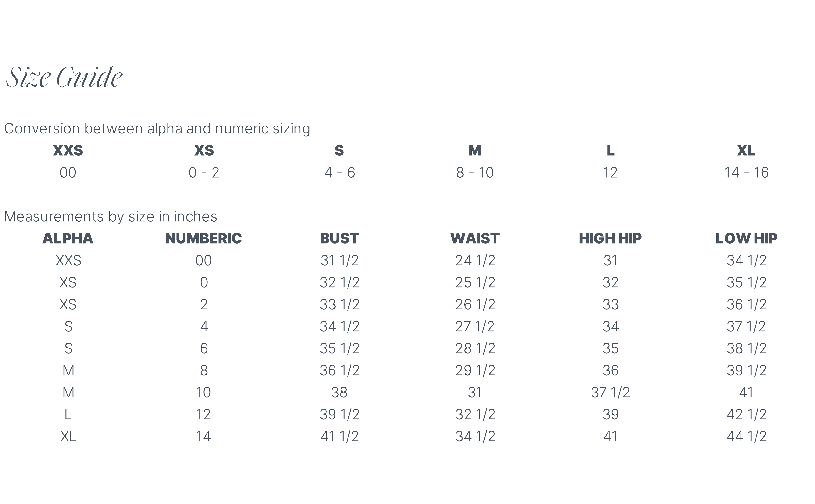Image resolution: width=815 pixels, height=504 pixels.
Task: Click the waist value 24 1/2
Action: tap(475, 260)
